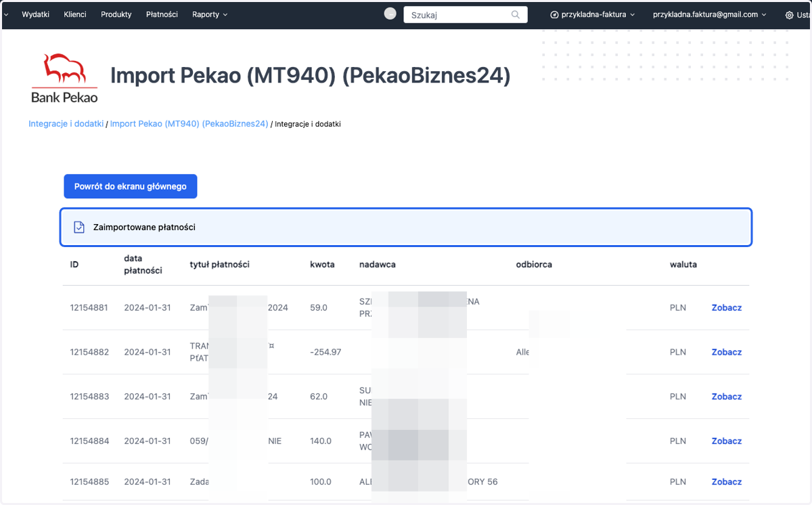The width and height of the screenshot is (812, 505).
Task: Click ID cell 12154881
Action: click(x=89, y=307)
